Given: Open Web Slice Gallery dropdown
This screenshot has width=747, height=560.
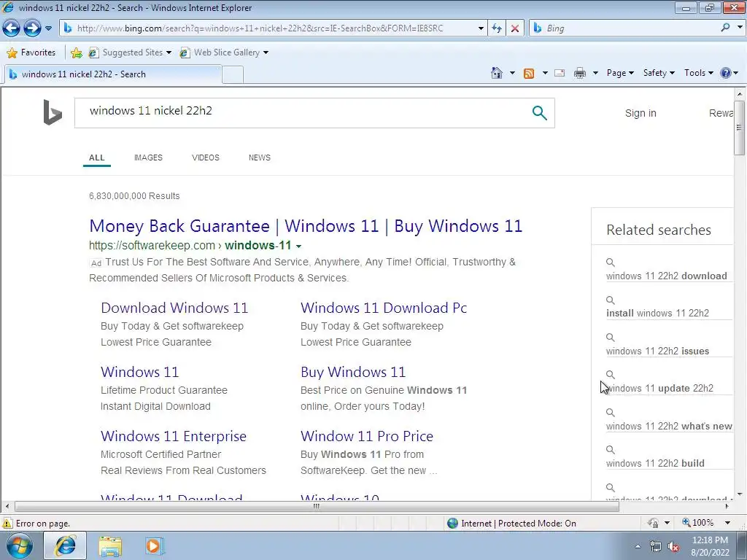Looking at the screenshot, I should coord(224,52).
